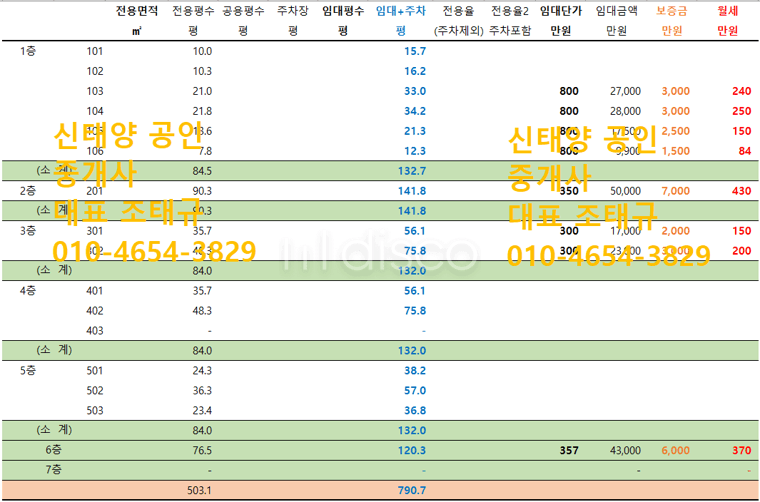Select monthly rent 240 for unit 103
Image resolution: width=760 pixels, height=502 pixels.
tap(742, 91)
